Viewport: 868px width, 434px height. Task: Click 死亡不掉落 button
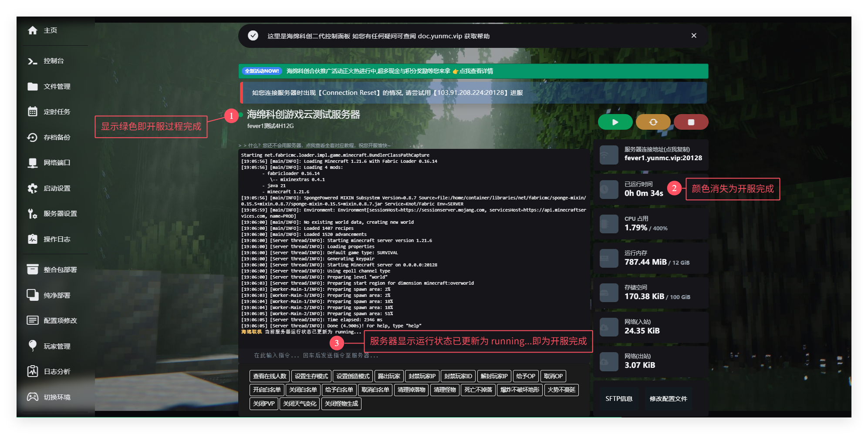pyautogui.click(x=478, y=390)
